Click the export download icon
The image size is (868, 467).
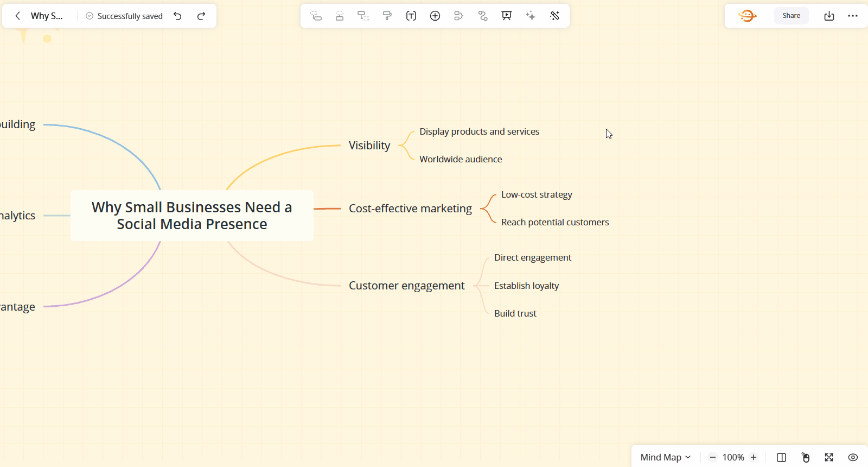[x=829, y=16]
